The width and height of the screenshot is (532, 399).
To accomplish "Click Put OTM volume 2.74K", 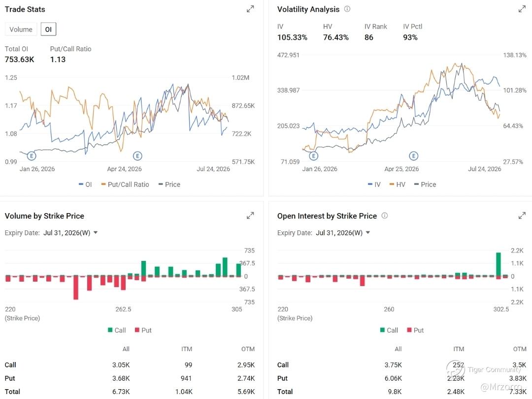I will click(246, 378).
